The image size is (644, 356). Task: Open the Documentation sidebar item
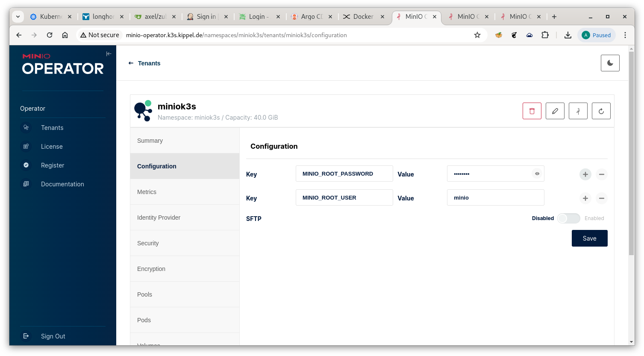(x=62, y=184)
